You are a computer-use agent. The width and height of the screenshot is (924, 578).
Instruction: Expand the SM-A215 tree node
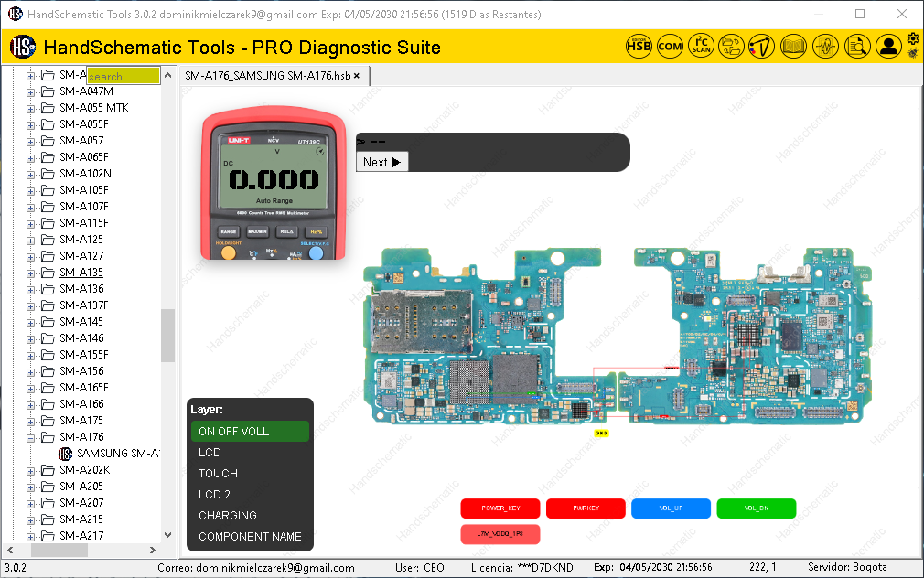point(30,520)
